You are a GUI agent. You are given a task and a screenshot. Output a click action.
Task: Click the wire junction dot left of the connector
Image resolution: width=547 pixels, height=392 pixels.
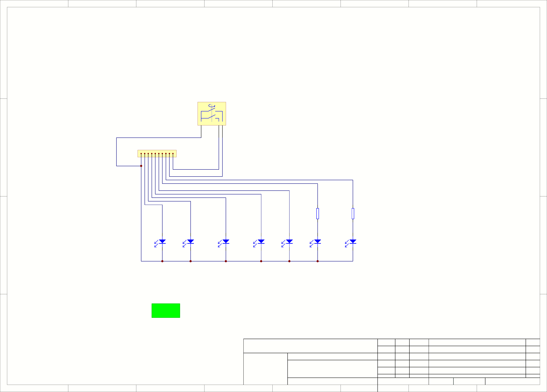tap(141, 166)
